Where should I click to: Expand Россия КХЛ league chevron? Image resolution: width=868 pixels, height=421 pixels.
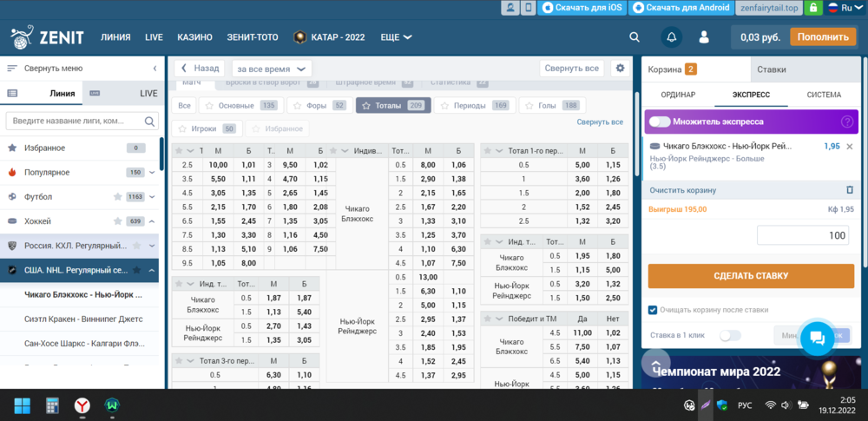[152, 246]
